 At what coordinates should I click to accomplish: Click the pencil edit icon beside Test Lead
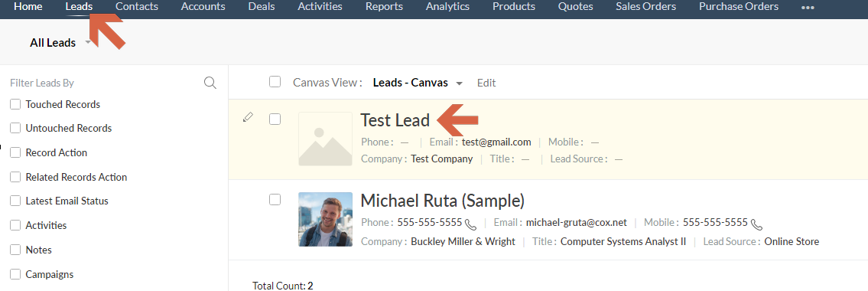[248, 117]
